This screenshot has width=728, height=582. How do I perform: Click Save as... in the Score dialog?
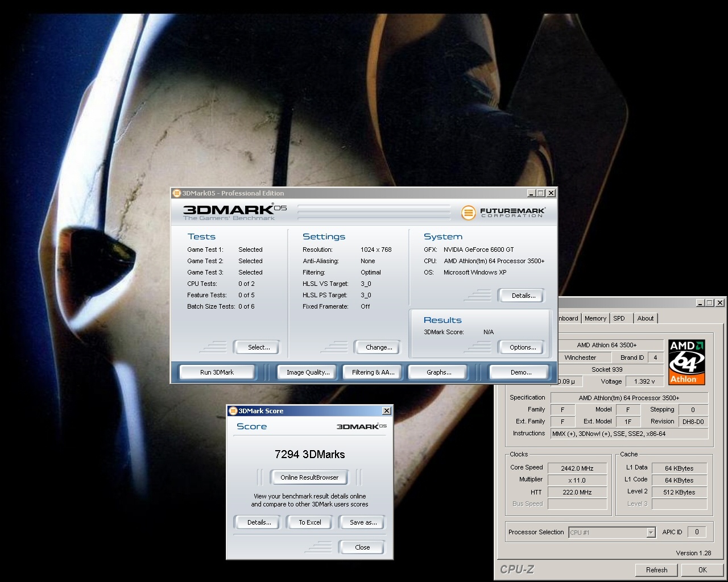(363, 522)
